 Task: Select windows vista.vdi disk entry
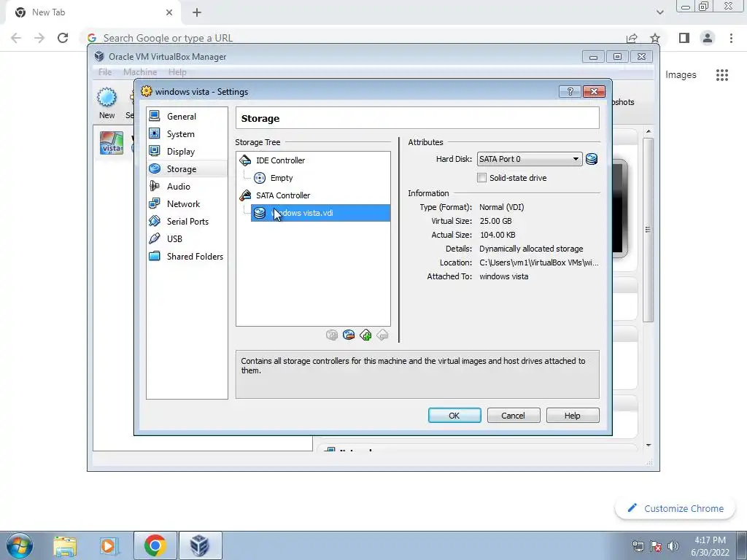(320, 213)
